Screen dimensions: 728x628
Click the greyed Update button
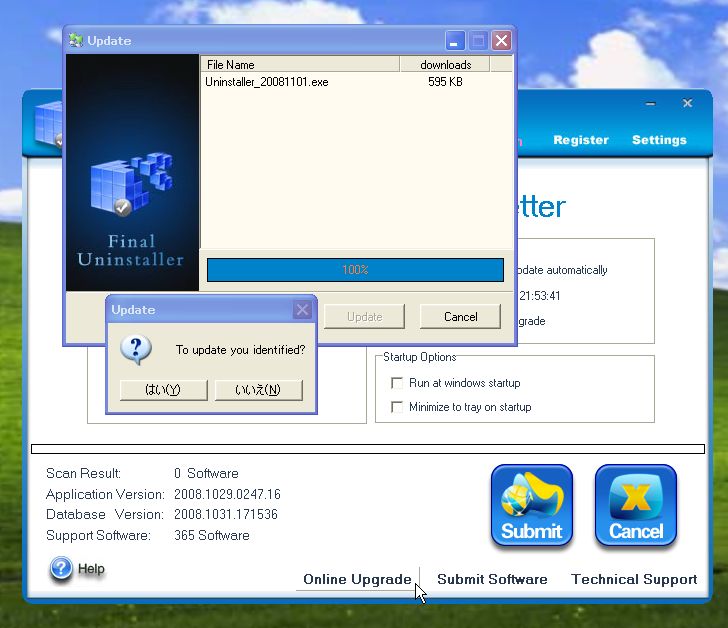pos(364,317)
